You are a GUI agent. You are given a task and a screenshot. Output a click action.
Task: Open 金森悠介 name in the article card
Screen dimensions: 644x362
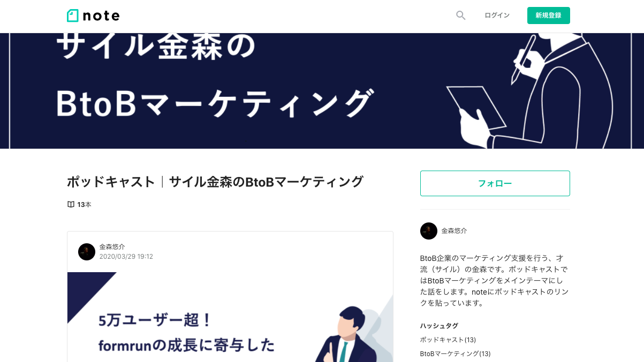click(x=112, y=247)
